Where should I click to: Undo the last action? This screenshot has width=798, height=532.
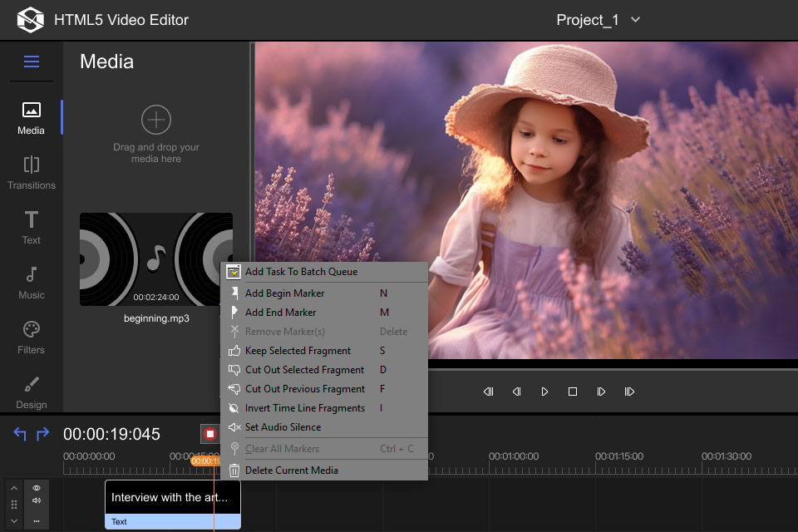pos(20,434)
